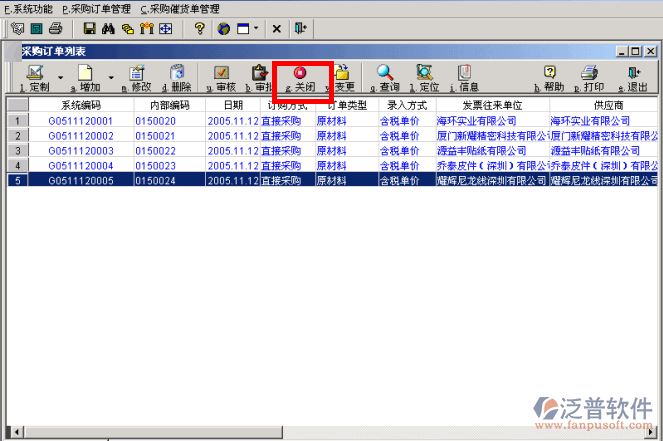Open the 采购订单管理 menu
This screenshot has width=663, height=441.
97,8
